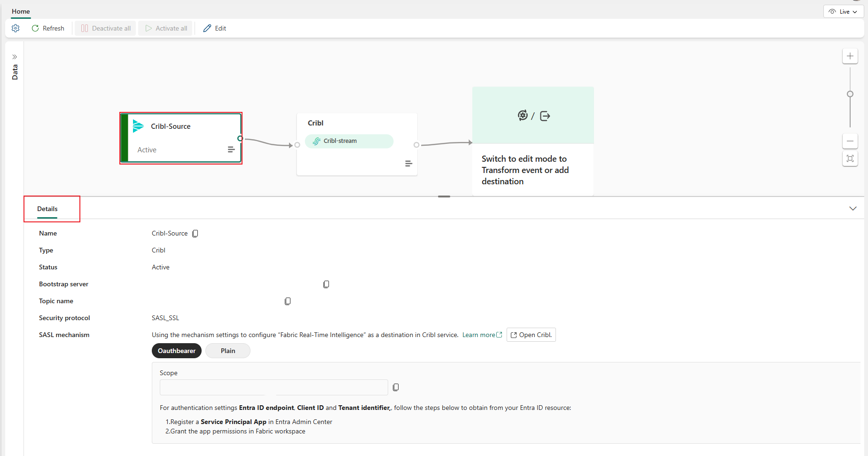Select the Details tab

click(x=47, y=209)
